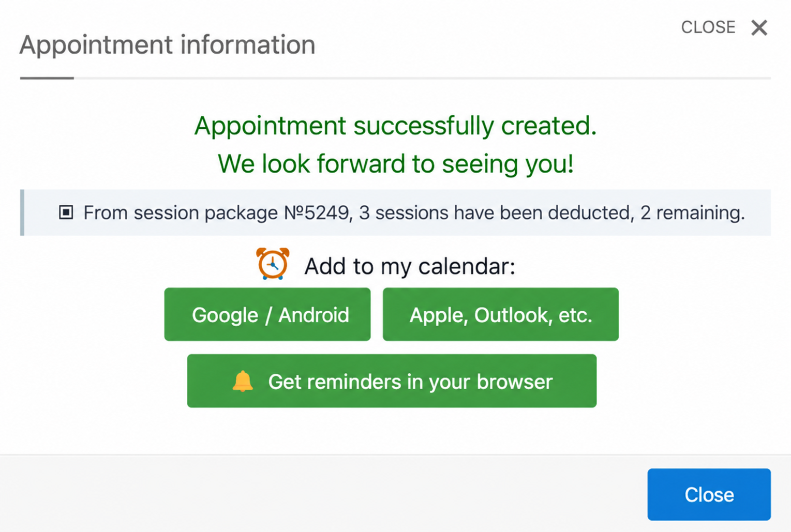The height and width of the screenshot is (532, 791).
Task: Enable Get reminders in your browser
Action: click(392, 381)
